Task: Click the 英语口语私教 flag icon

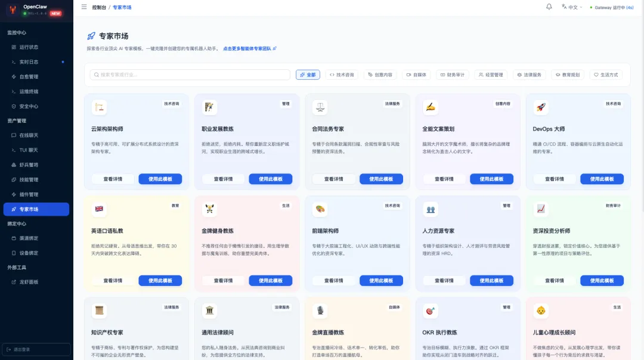Action: click(99, 209)
